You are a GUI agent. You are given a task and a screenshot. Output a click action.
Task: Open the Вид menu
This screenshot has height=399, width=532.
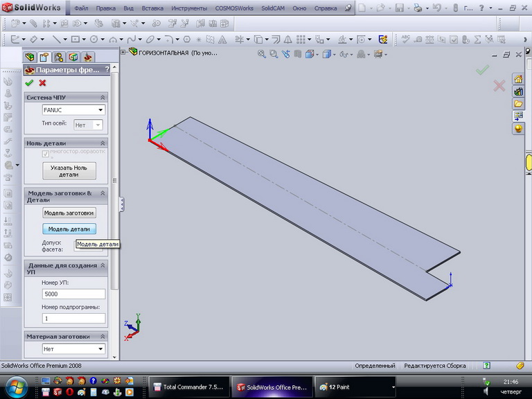point(128,8)
